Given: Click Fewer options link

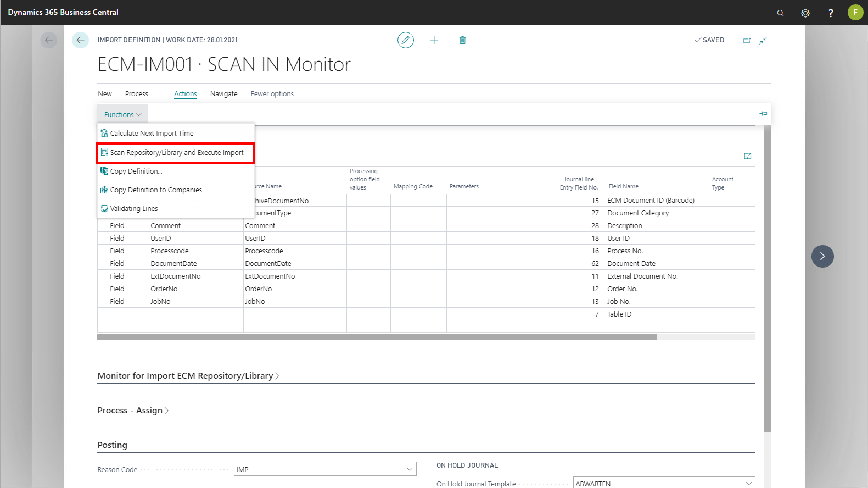Looking at the screenshot, I should (x=272, y=94).
